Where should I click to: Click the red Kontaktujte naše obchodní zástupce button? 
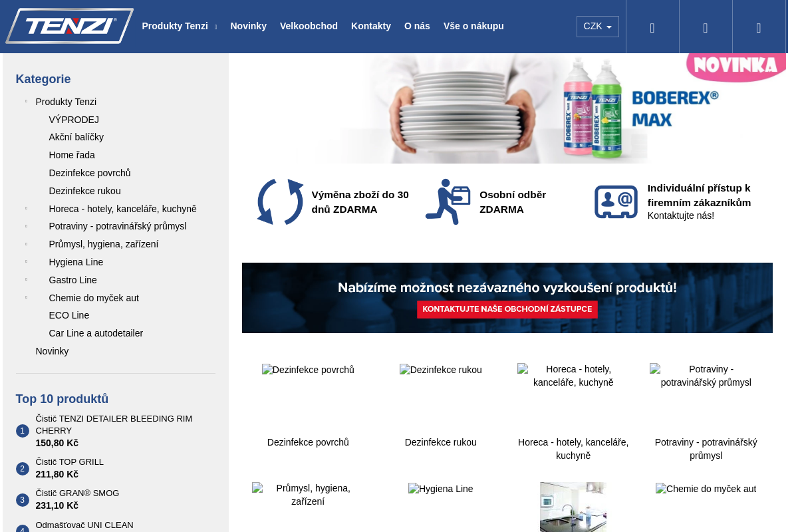pyautogui.click(x=507, y=309)
